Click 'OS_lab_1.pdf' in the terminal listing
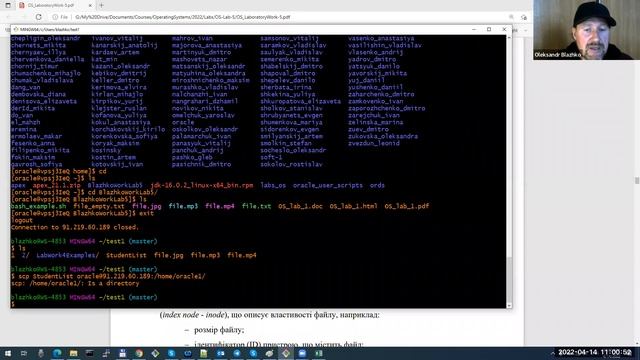Viewport: 640px width, 360px height. click(x=407, y=206)
